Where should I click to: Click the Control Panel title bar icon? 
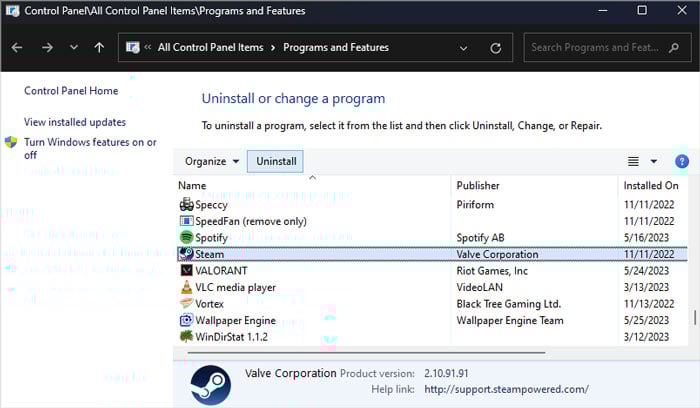coord(12,11)
